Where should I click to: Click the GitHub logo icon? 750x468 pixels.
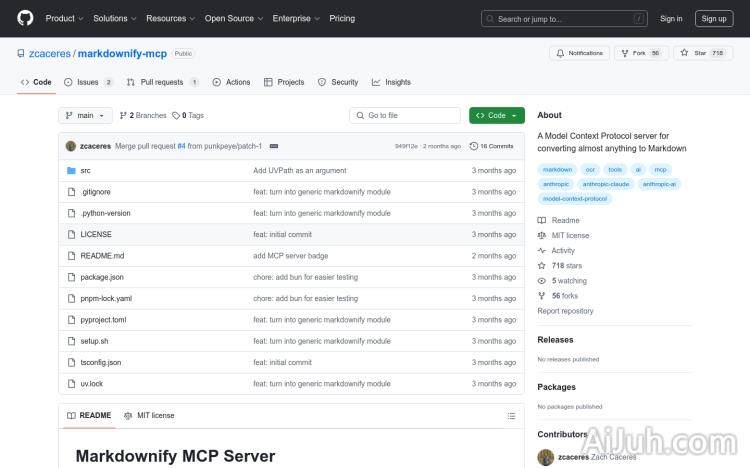tap(25, 18)
